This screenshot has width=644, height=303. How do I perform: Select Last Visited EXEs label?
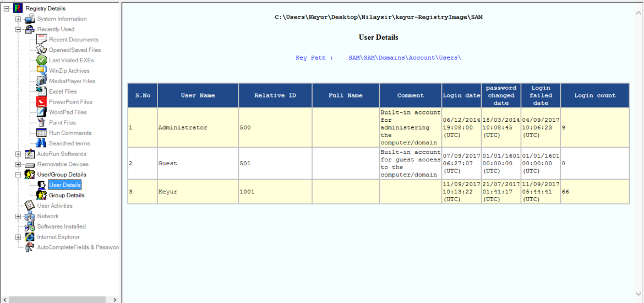coord(72,61)
